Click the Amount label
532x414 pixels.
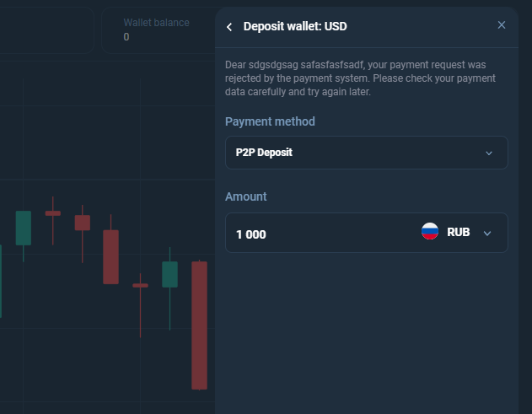(246, 196)
